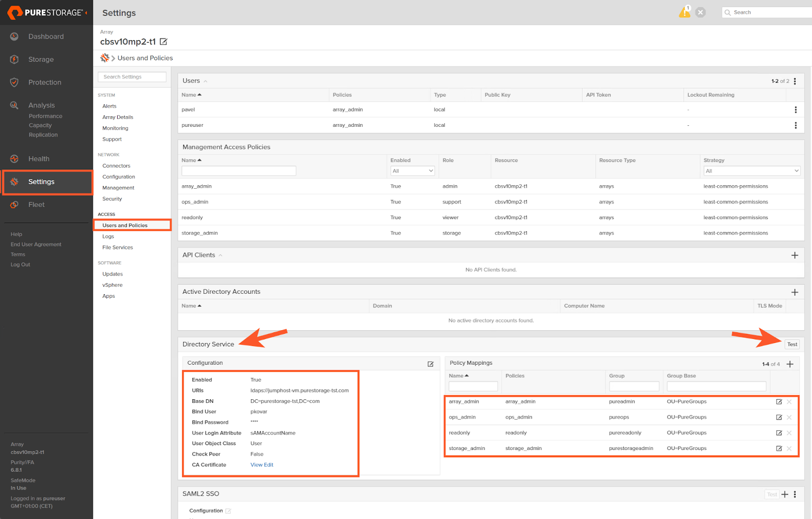Open Monitoring settings
The height and width of the screenshot is (519, 812).
click(115, 128)
